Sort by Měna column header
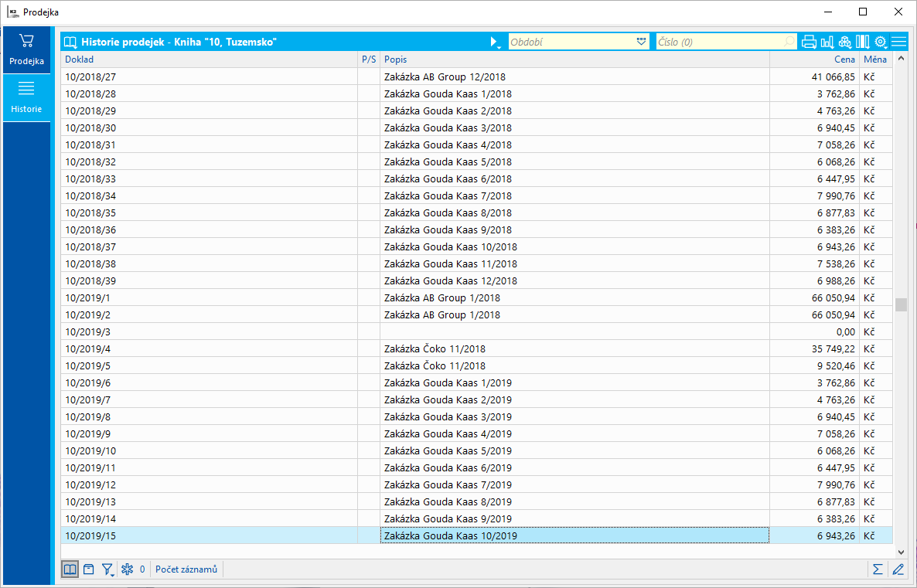Screen dimensions: 917x588 [x=875, y=59]
